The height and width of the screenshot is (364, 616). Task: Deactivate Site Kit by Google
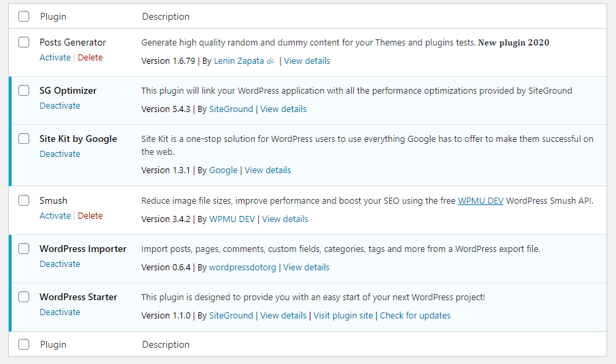60,154
